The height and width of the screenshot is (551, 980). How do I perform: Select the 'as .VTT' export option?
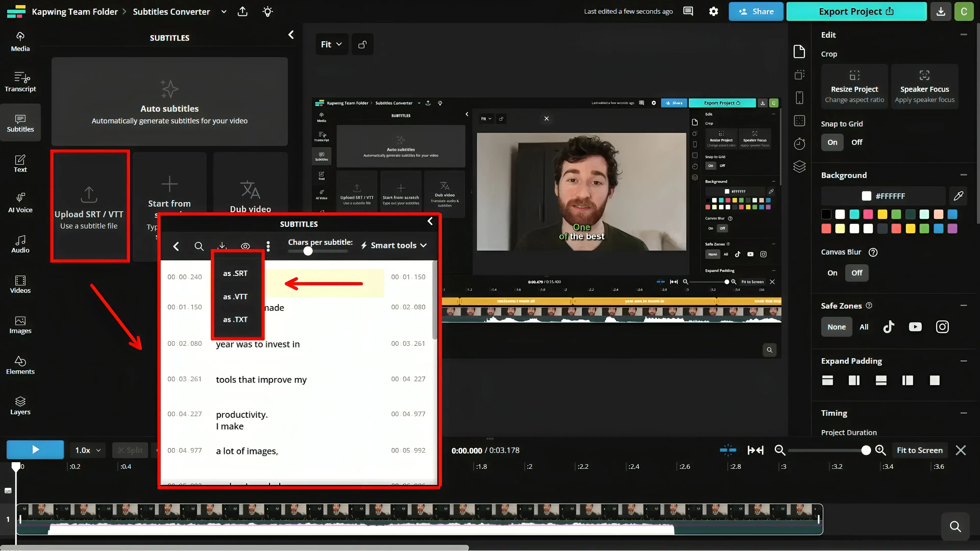(x=235, y=296)
